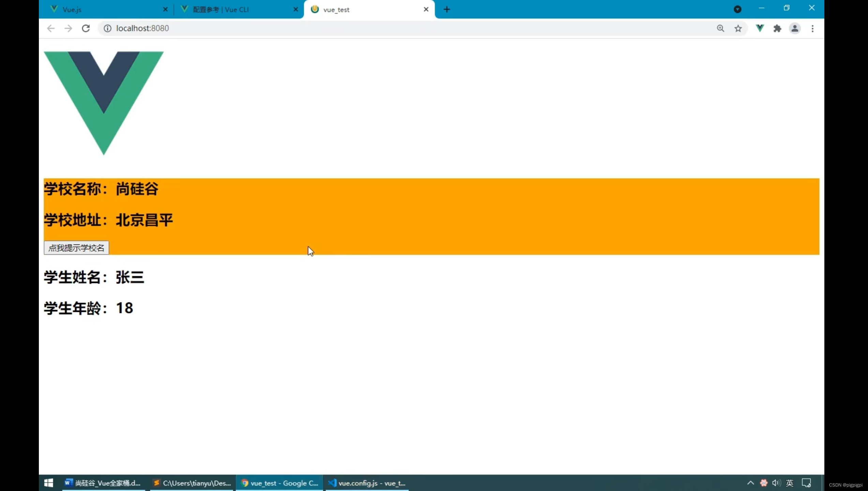Open the Windows Start menu

point(49,483)
